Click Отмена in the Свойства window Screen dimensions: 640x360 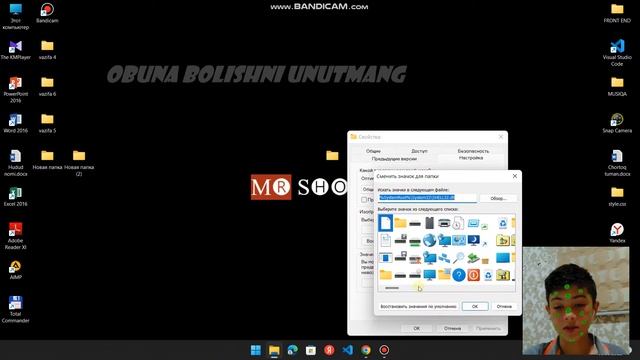(x=452, y=328)
